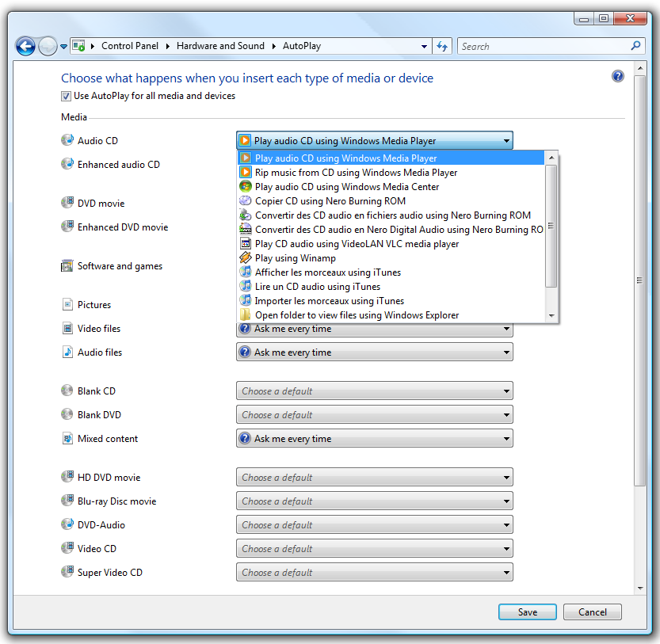Click the Cancel button
660x644 pixels.
(x=592, y=612)
